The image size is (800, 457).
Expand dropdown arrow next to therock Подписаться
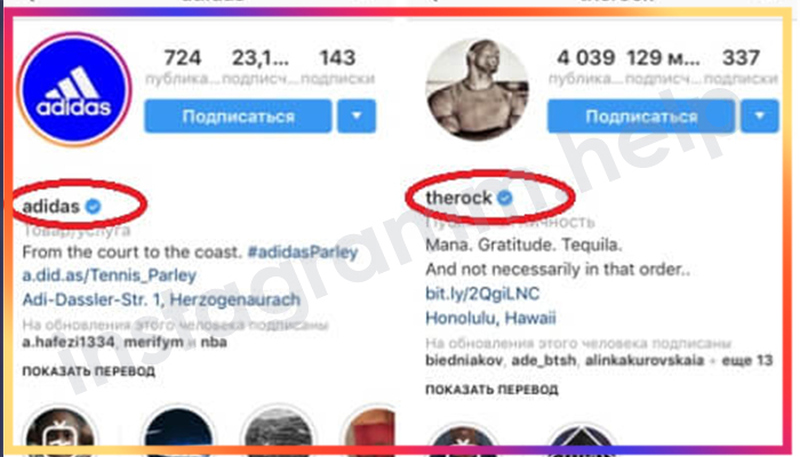click(x=760, y=116)
